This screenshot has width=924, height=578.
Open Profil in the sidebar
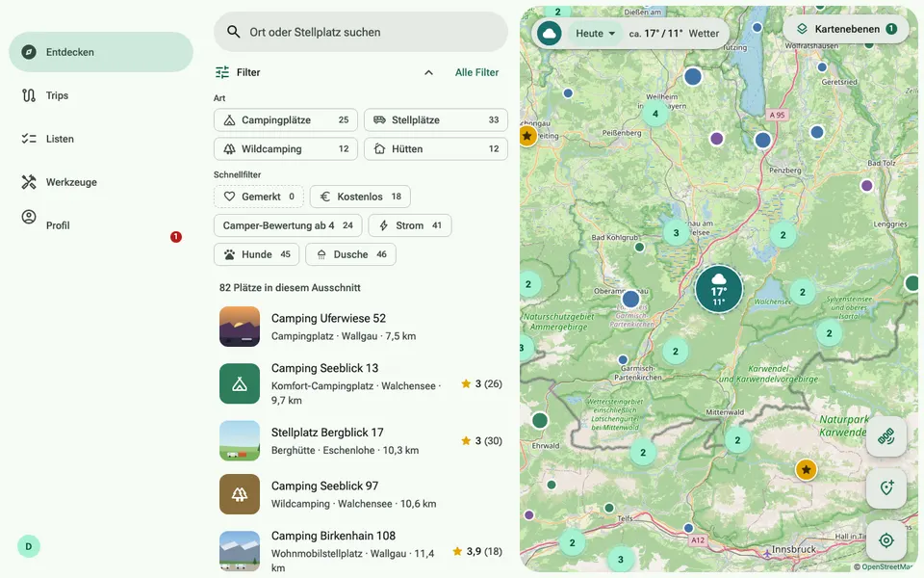point(101,224)
